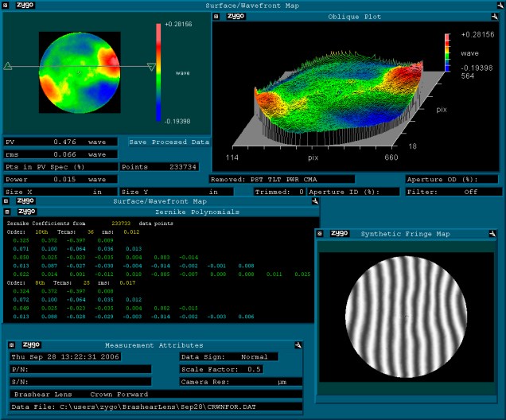Viewport: 506px width, 420px height.
Task: Select the Scale Factor 0.5 box
Action: pos(229,369)
